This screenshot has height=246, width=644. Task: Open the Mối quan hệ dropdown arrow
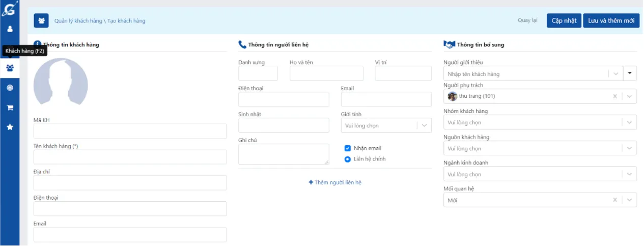[630, 200]
